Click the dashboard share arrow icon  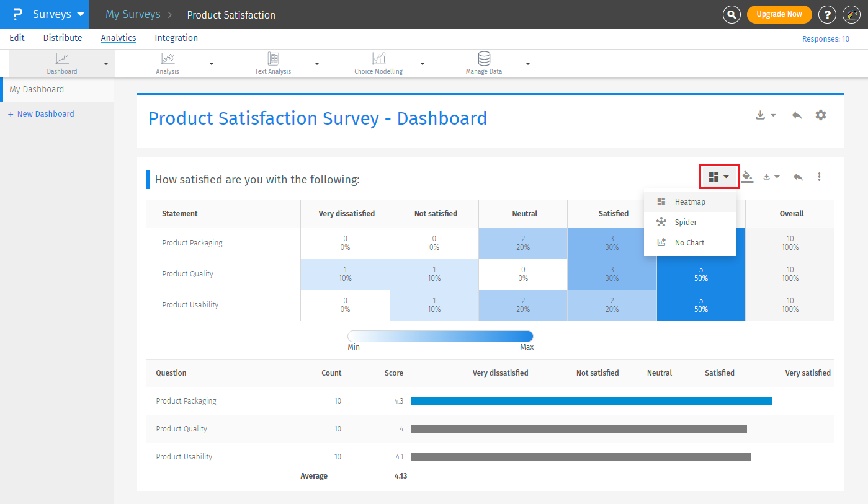(x=797, y=115)
